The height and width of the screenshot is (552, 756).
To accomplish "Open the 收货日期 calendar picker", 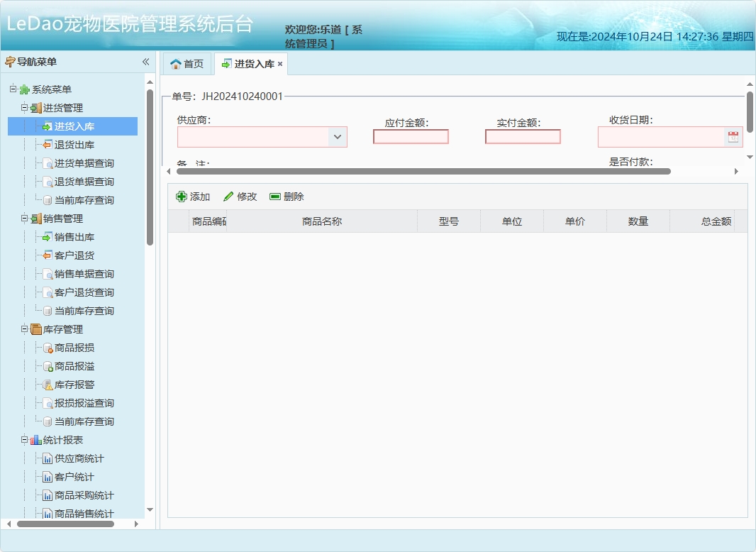I will coord(734,136).
